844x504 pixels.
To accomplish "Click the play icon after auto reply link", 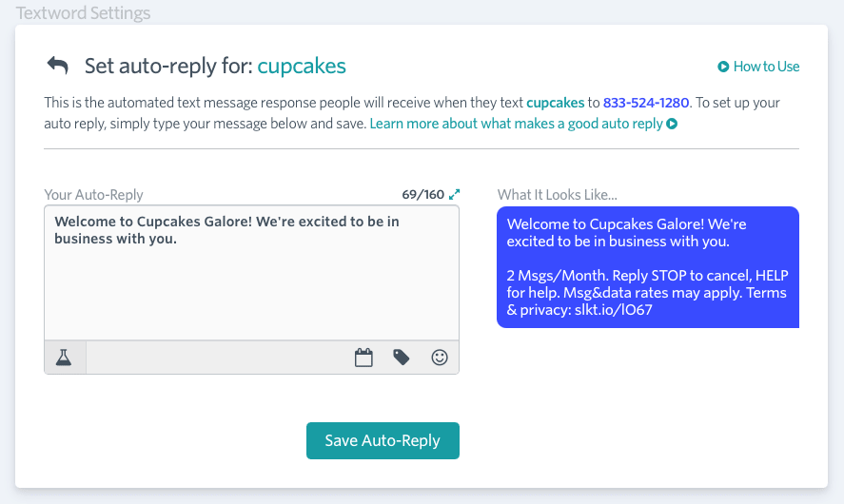I will (672, 124).
